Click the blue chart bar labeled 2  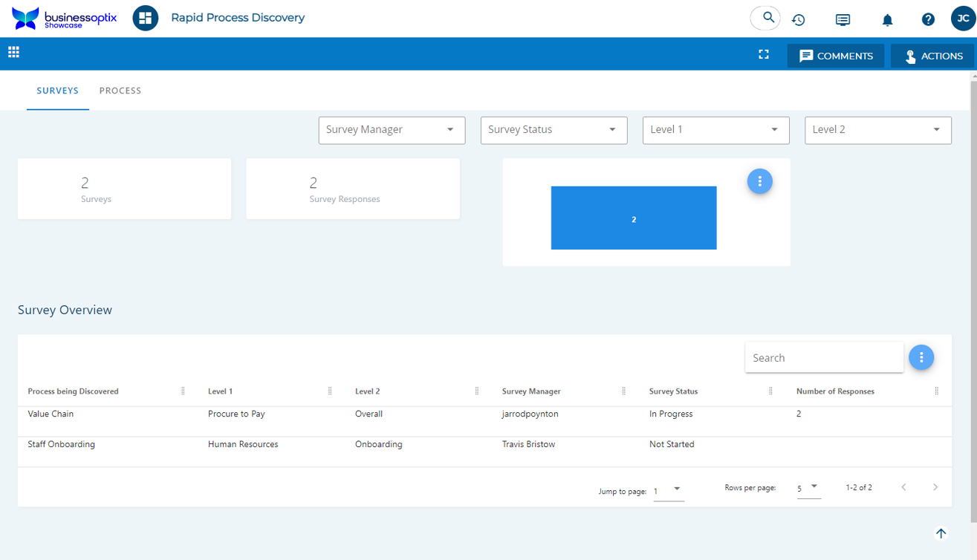pyautogui.click(x=633, y=218)
